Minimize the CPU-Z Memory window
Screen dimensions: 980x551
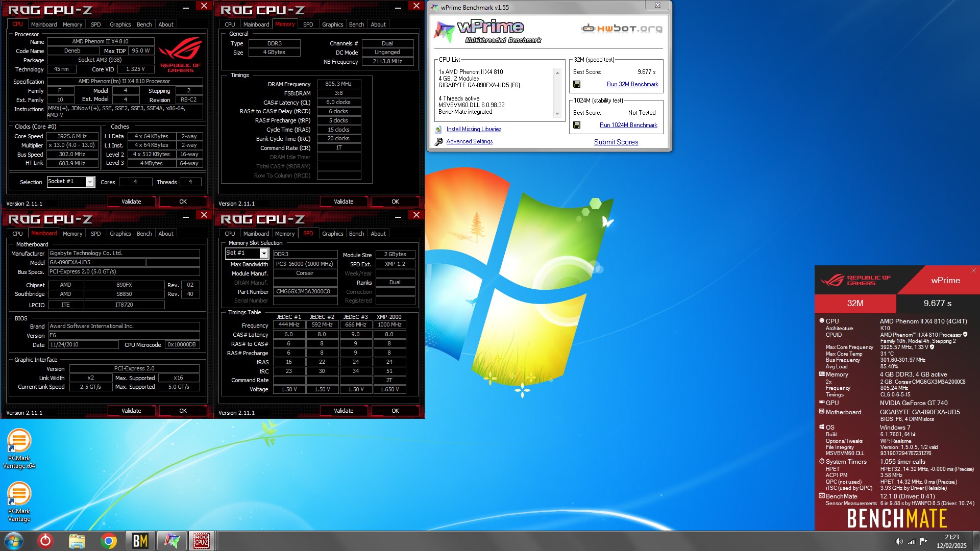(398, 7)
